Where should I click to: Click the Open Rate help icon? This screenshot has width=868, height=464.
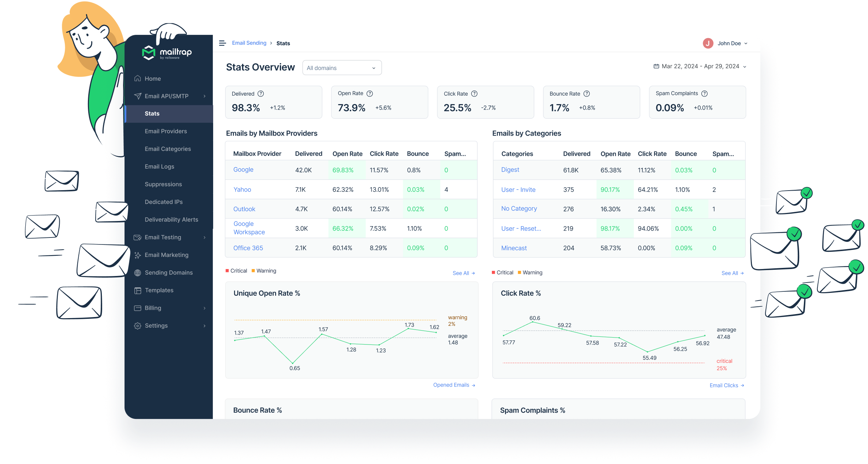click(x=370, y=93)
